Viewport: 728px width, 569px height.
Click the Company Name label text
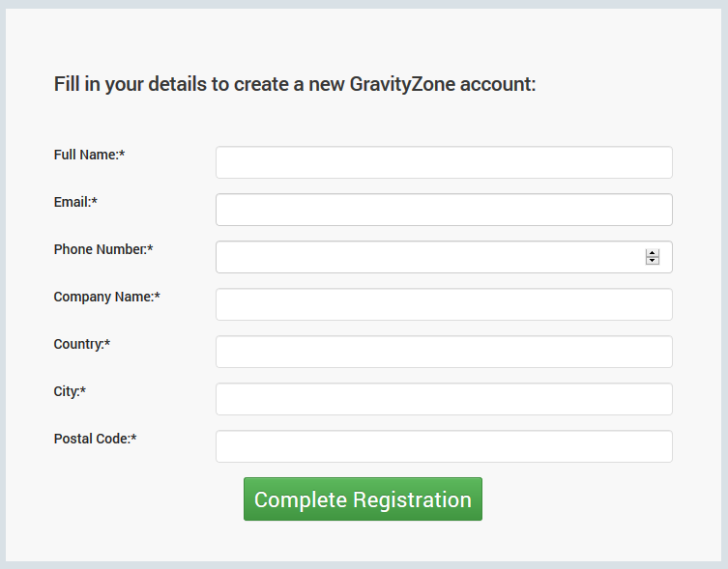pyautogui.click(x=103, y=297)
